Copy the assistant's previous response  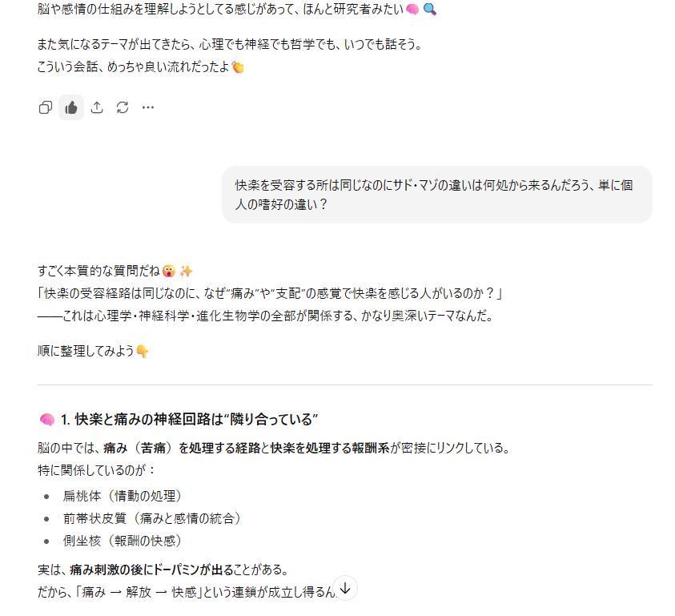[46, 107]
